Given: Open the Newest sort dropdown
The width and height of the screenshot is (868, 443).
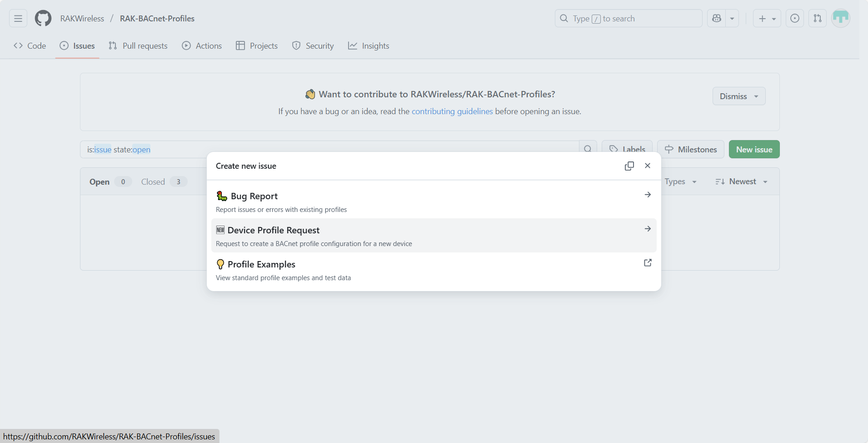Looking at the screenshot, I should click(741, 181).
